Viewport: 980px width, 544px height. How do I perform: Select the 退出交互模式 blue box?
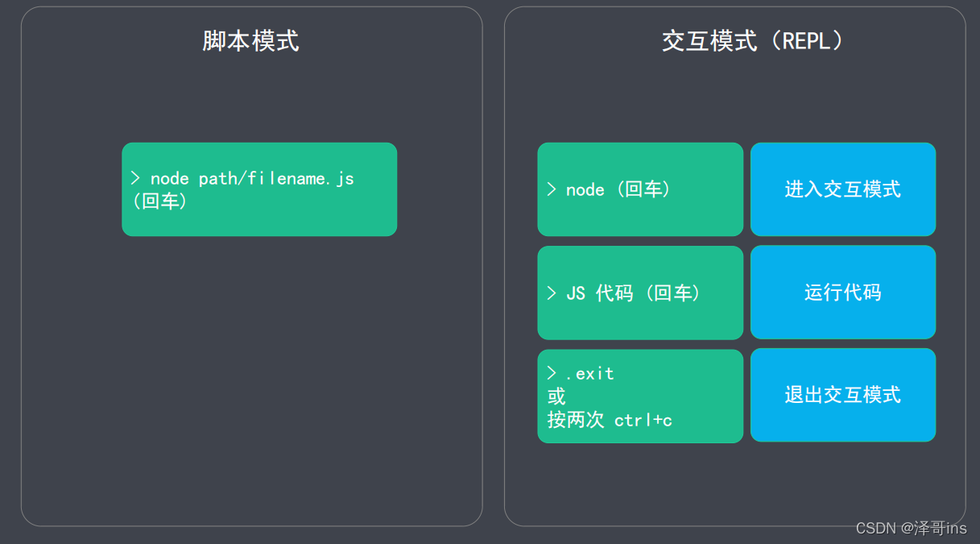point(843,395)
